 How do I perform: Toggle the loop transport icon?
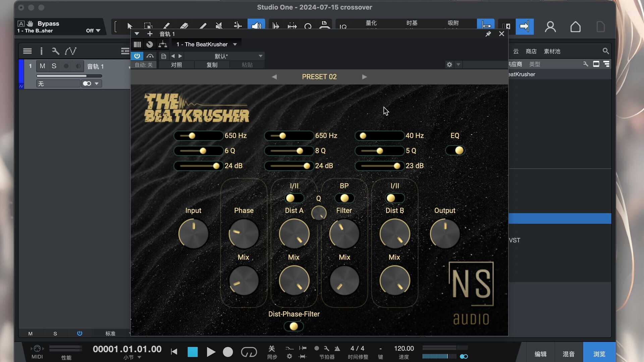(x=249, y=352)
